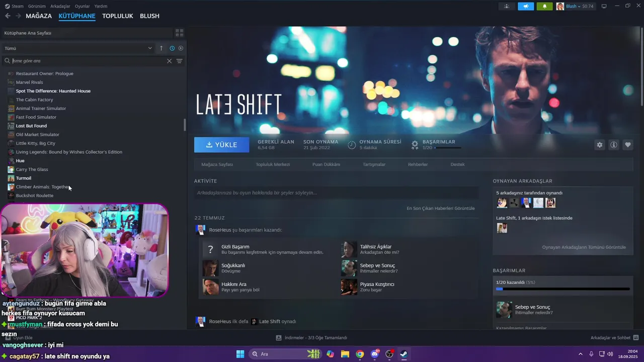
Task: Open the announcements megaphone button
Action: tap(525, 7)
